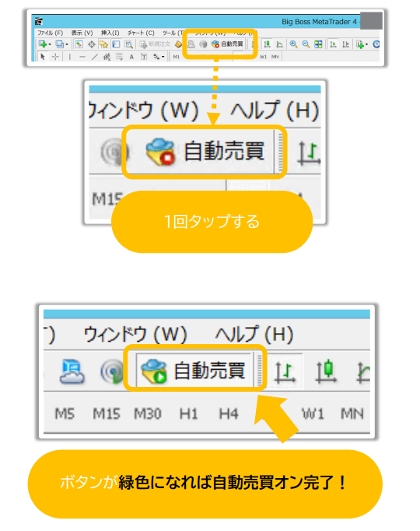Select the crosshair tool in the drawing toolbar
This screenshot has height=531, width=420.
click(55, 57)
